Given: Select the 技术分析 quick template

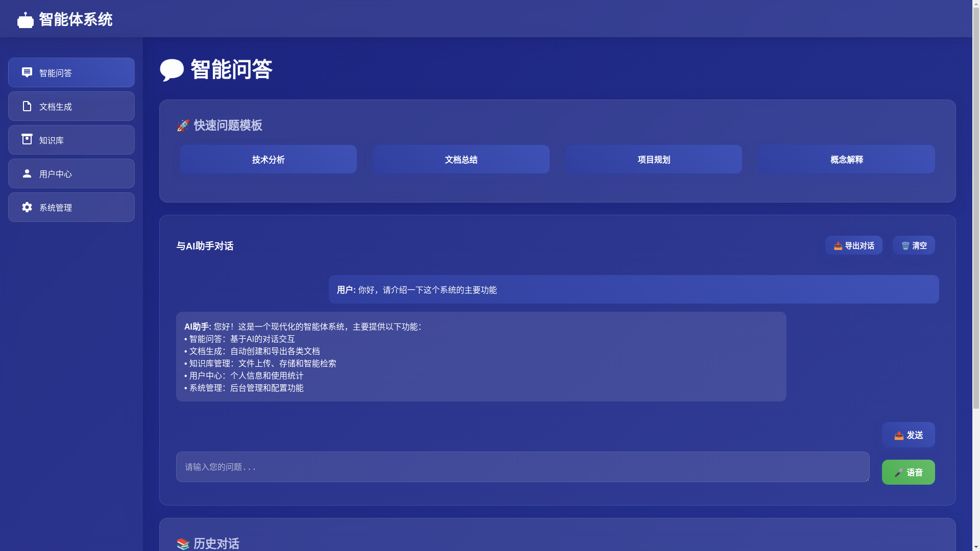Looking at the screenshot, I should pos(268,159).
